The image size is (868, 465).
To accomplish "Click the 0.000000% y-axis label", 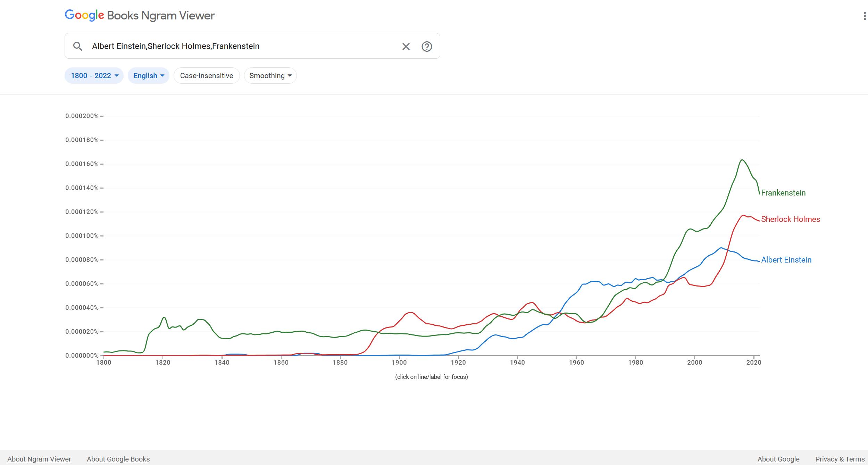I will [82, 356].
